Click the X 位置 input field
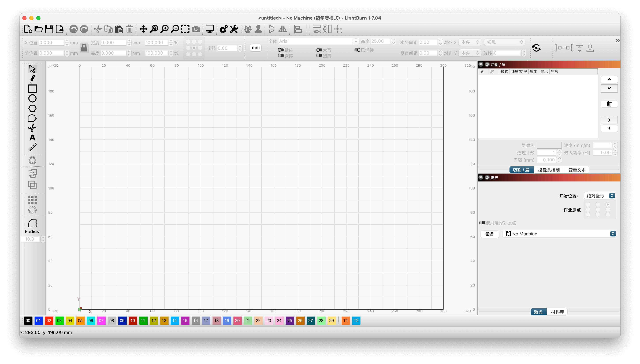The width and height of the screenshot is (640, 364). pyautogui.click(x=51, y=43)
